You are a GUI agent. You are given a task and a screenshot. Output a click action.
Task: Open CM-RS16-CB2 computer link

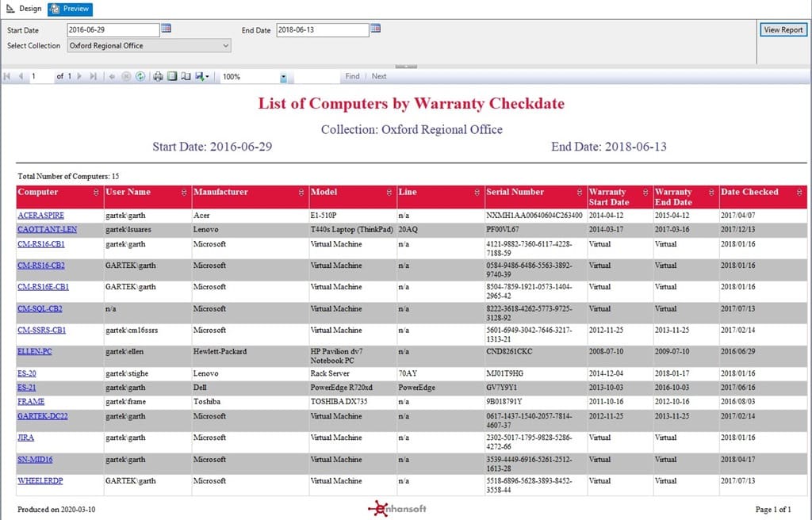[x=41, y=266]
